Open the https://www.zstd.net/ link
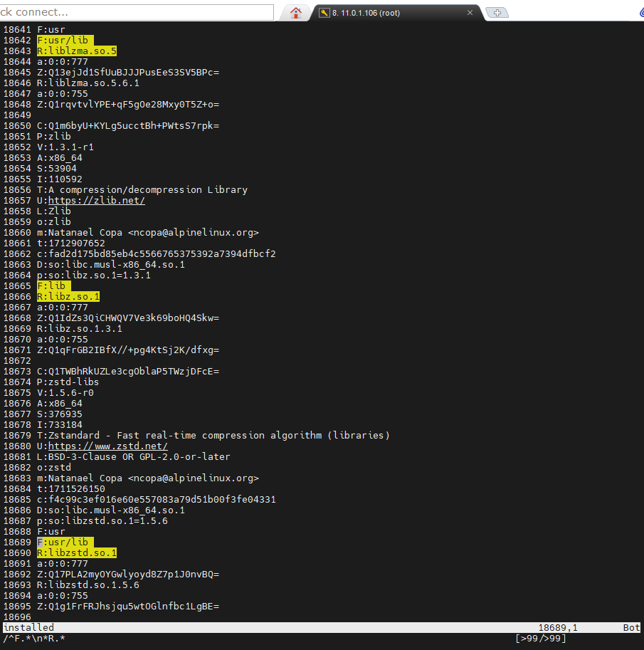This screenshot has height=650, width=644. 108,446
